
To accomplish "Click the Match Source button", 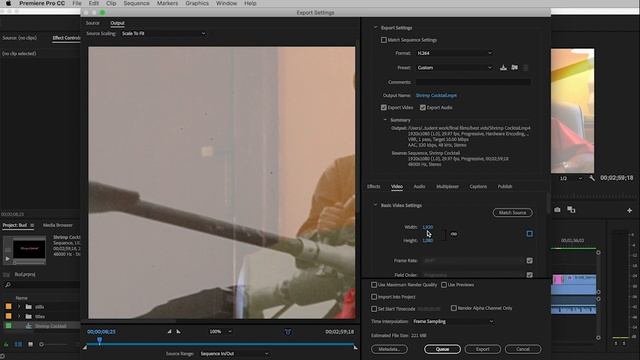I will tap(513, 213).
